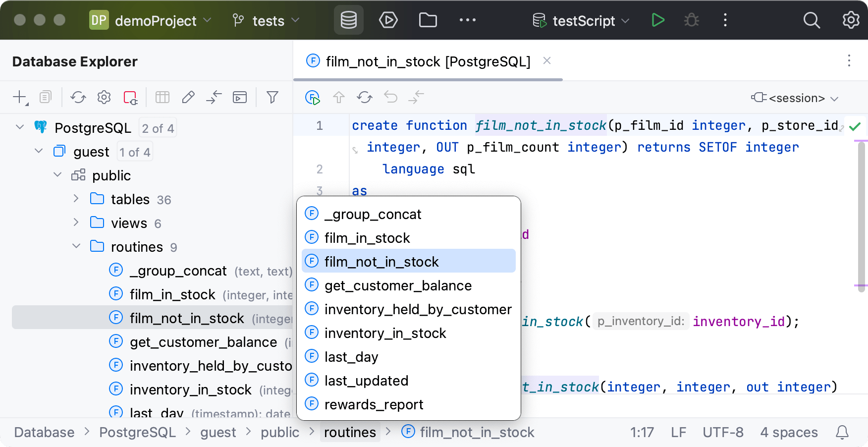Screen dimensions: 868x447
Task: Jump to query console icon
Action: [x=214, y=97]
